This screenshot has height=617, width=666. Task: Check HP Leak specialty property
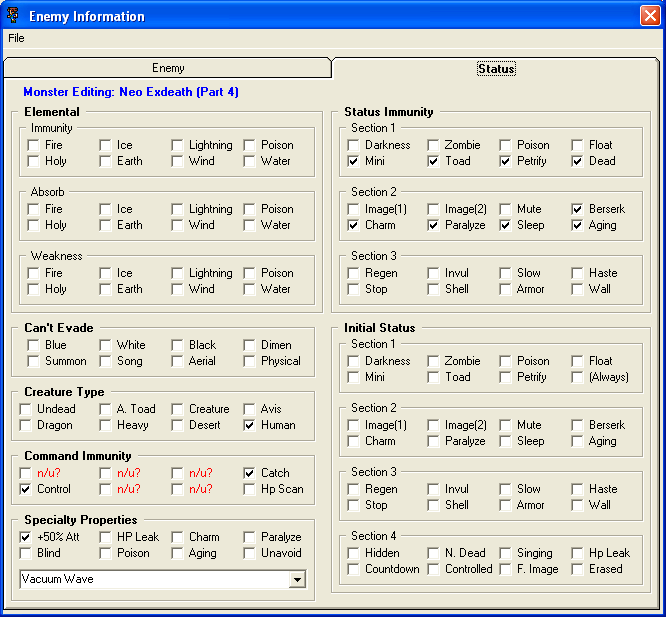105,537
